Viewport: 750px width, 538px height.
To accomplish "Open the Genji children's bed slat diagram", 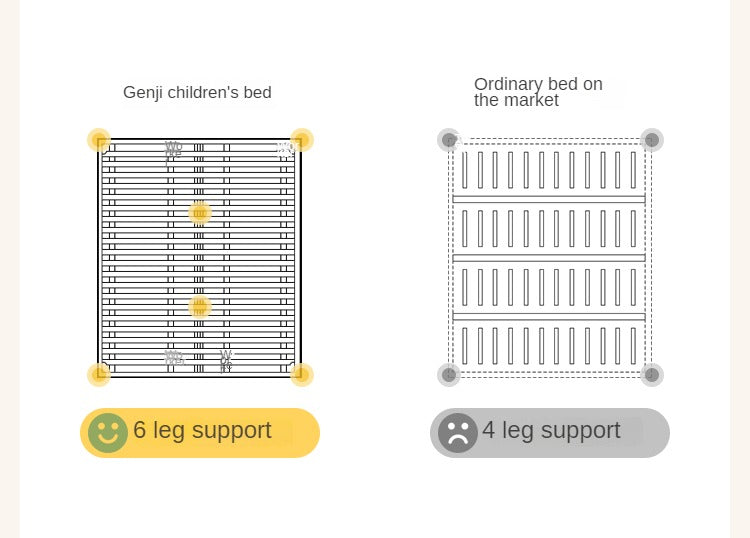I will click(x=200, y=258).
